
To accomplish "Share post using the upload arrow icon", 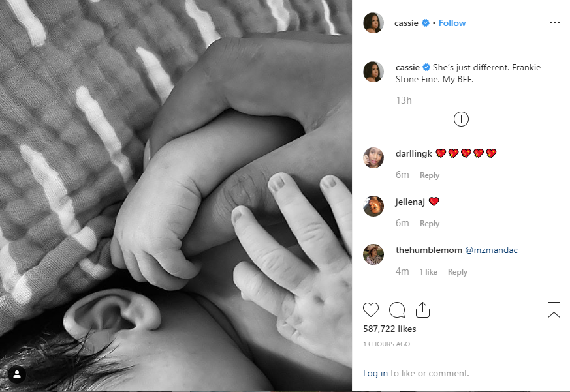I will [x=422, y=310].
